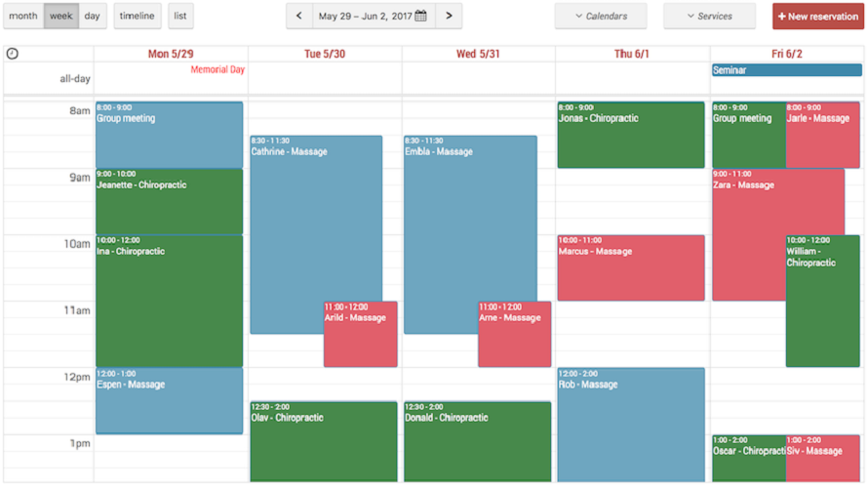
Task: Click the 11am time label
Action: [x=77, y=310]
